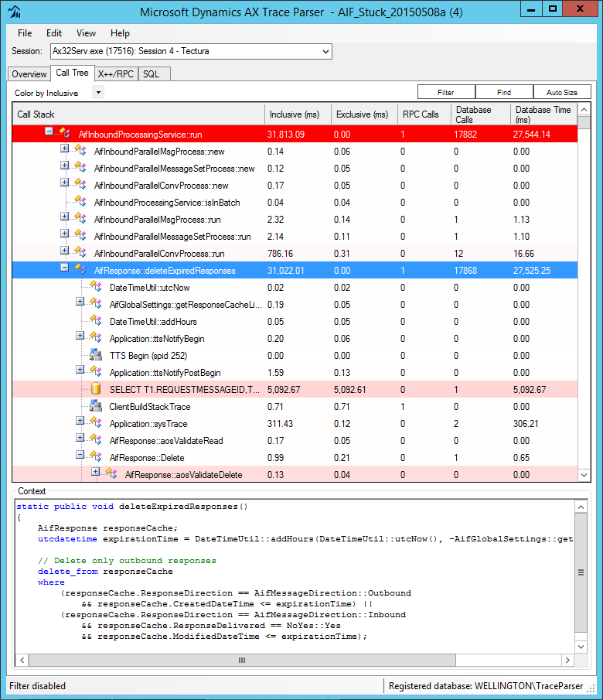Click method icon beside Application::sysTrace
The width and height of the screenshot is (603, 700).
pyautogui.click(x=96, y=422)
